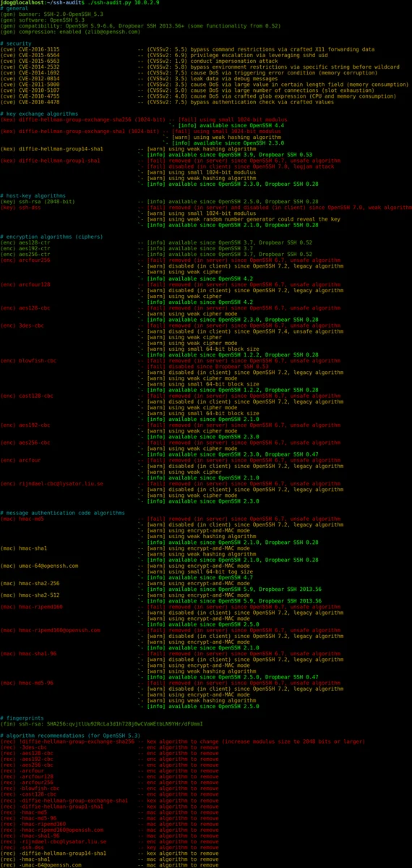
Task: Click '# encryption algorithms (ciphers)' heading
Action: [x=51, y=237]
